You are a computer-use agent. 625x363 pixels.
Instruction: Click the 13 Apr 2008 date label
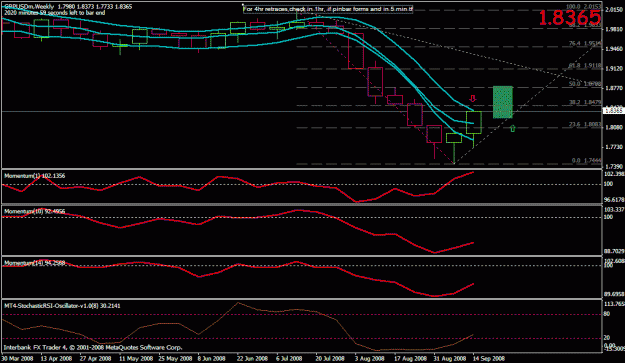click(56, 358)
